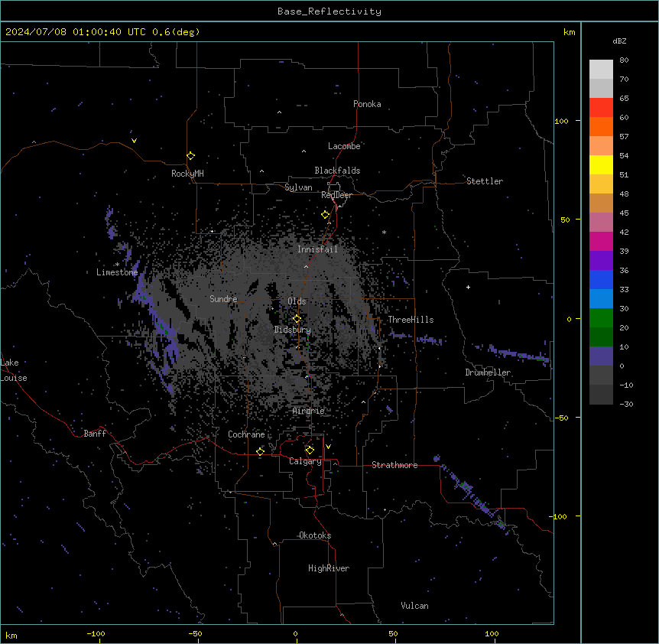Screen dimensions: 659x644
Task: Click the Lake Louise label
Action: (14, 370)
